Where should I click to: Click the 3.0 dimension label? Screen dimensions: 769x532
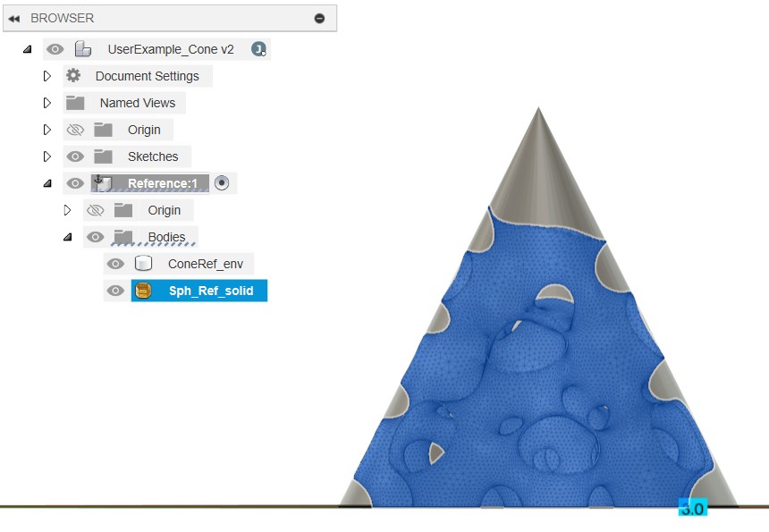(692, 509)
